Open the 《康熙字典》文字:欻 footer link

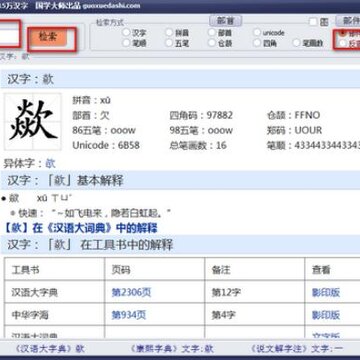172,349
